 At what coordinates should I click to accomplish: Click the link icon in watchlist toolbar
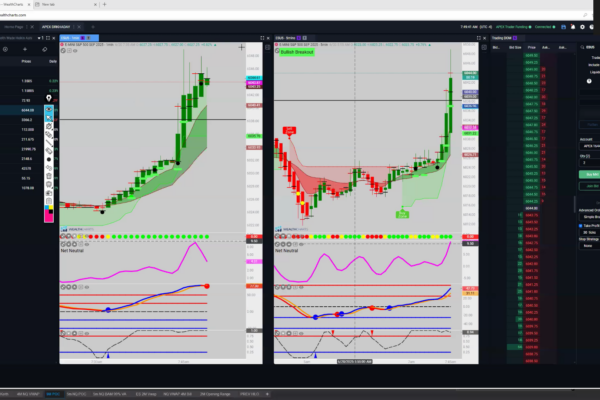click(x=44, y=49)
